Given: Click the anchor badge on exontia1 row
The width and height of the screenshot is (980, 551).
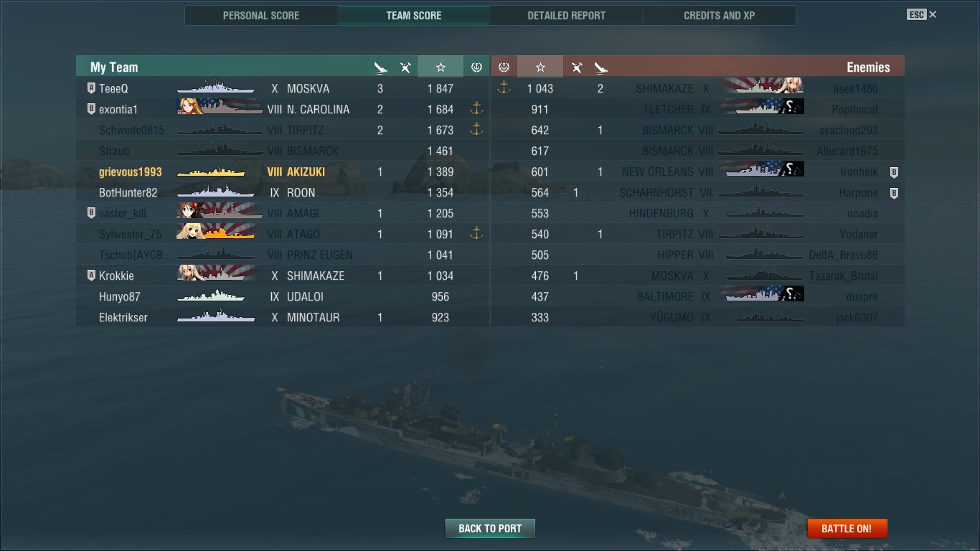Looking at the screenshot, I should point(476,109).
